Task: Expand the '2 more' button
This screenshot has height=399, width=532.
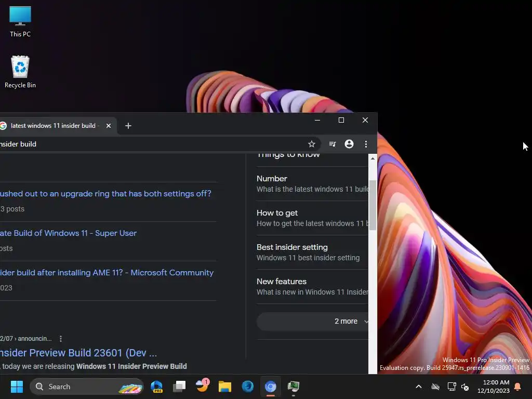Action: 312,321
